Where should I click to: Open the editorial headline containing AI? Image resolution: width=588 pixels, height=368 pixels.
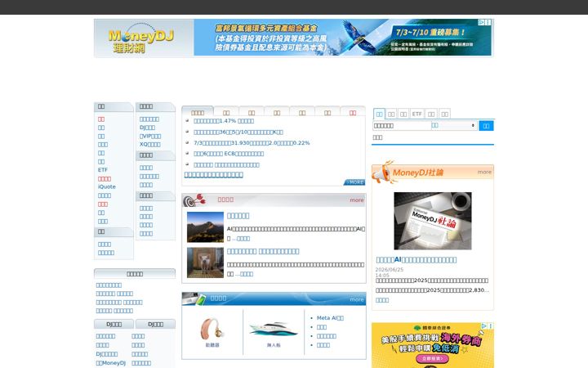pos(416,259)
